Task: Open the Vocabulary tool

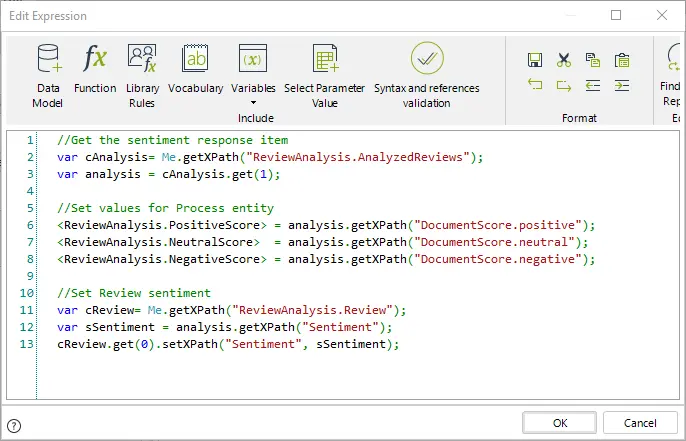Action: (195, 69)
